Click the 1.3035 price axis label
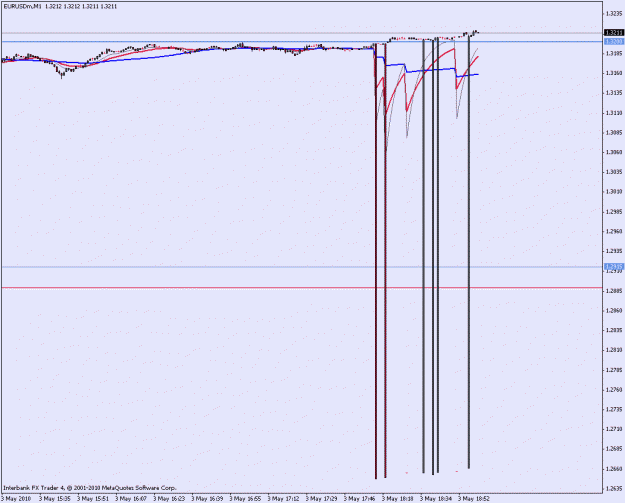The width and height of the screenshot is (625, 503). pos(614,171)
